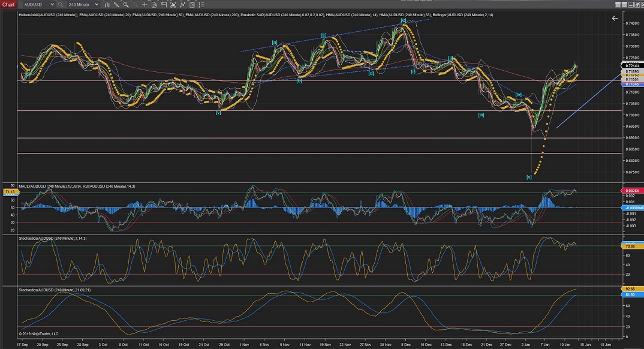Activate the zoom in magnifier tool
Image resolution: width=644 pixels, height=349 pixels.
(x=126, y=5)
